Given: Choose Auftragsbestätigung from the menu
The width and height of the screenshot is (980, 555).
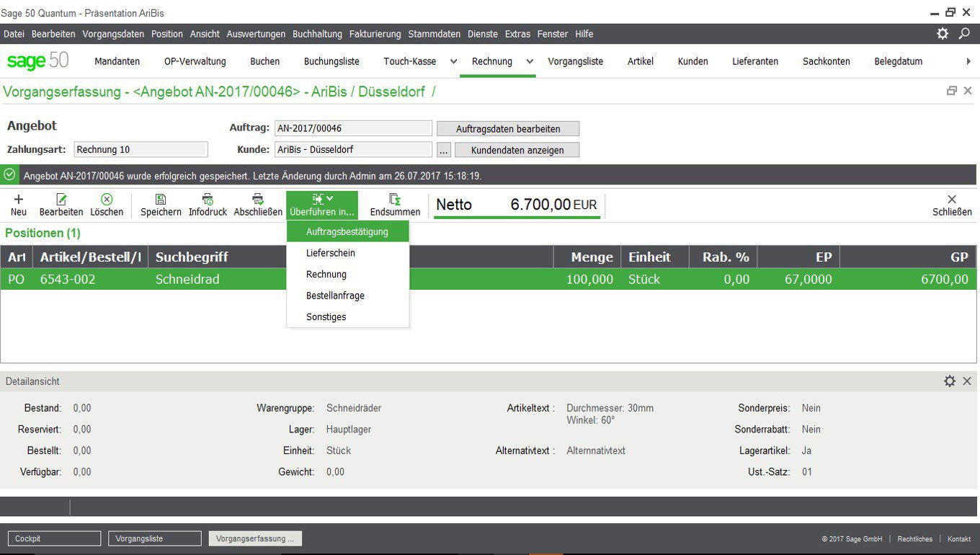Looking at the screenshot, I should coord(347,231).
